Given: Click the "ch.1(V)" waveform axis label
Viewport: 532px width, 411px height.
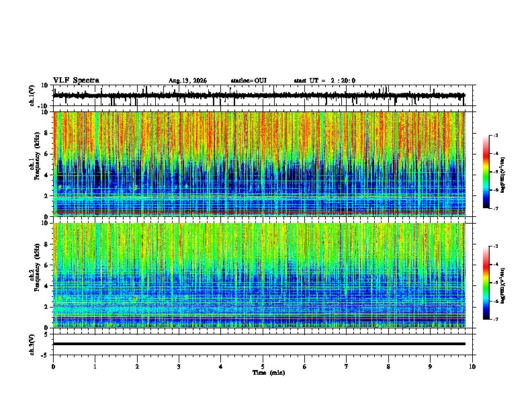Looking at the screenshot, I should click(x=32, y=95).
